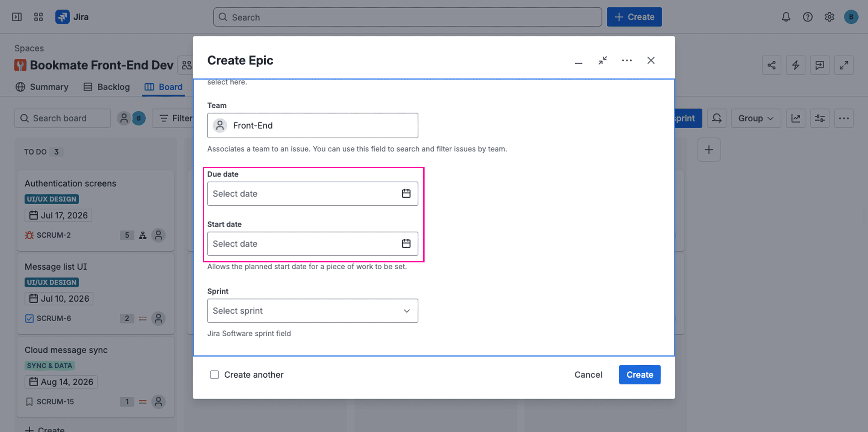Screen dimensions: 868x432
Task: Click the Due date Select date field
Action: 313,194
